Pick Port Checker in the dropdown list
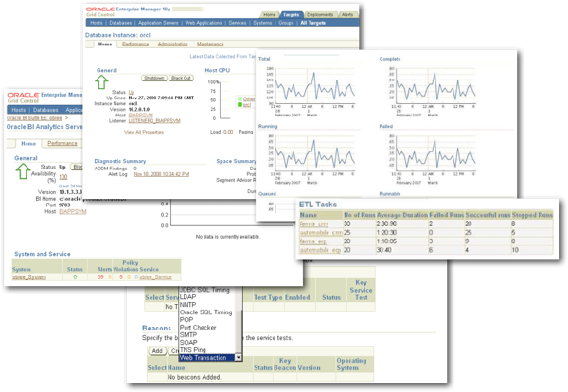Viewport: 568px width, 392px height. pos(198,328)
